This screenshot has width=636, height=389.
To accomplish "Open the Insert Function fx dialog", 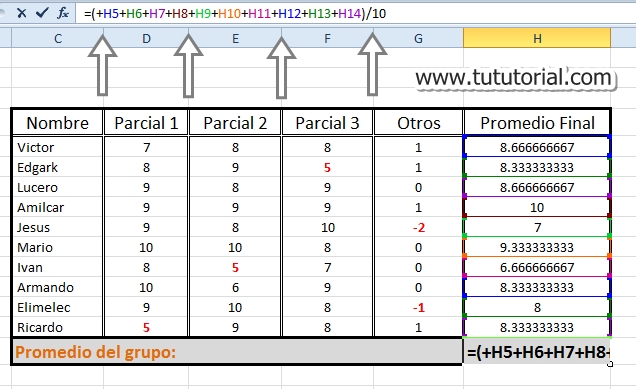I will 63,13.
